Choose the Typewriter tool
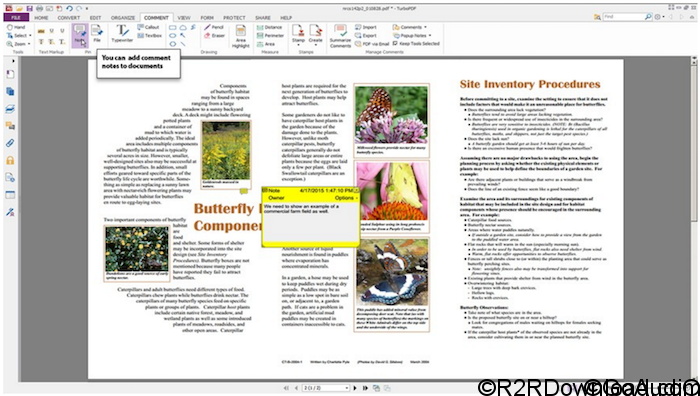Viewport: 700px width, 396px height. click(x=122, y=34)
